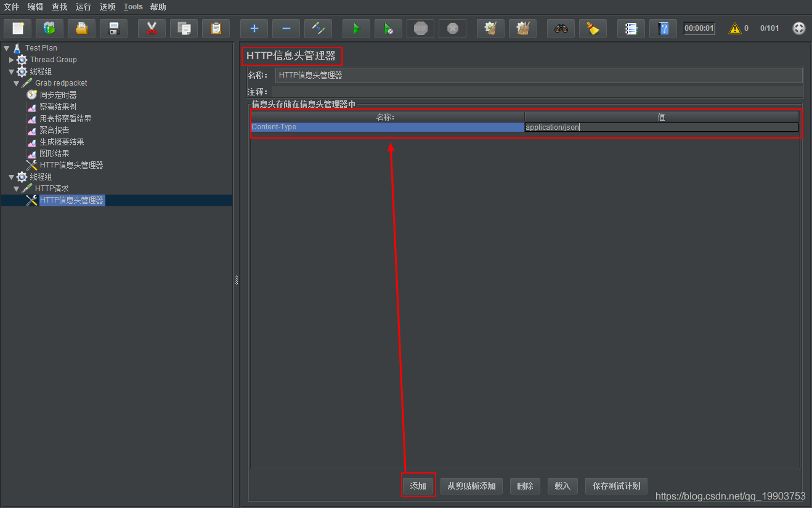Click the minus Collapse All icon
The image size is (812, 508).
point(286,28)
